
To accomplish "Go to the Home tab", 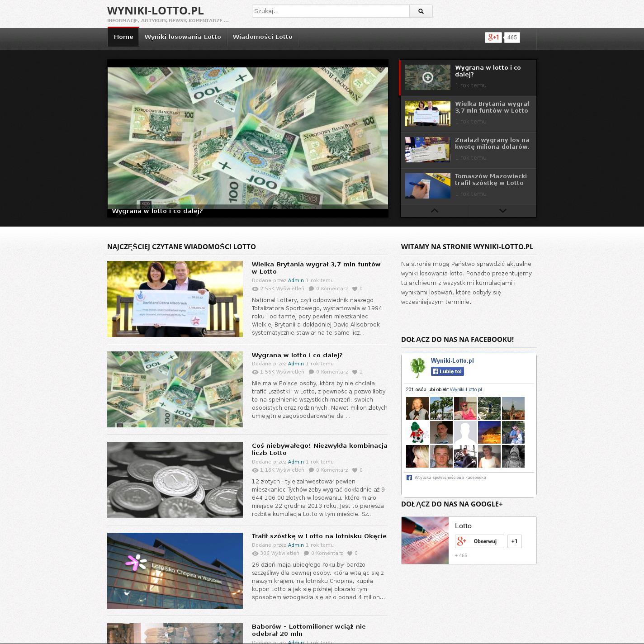I will [123, 37].
